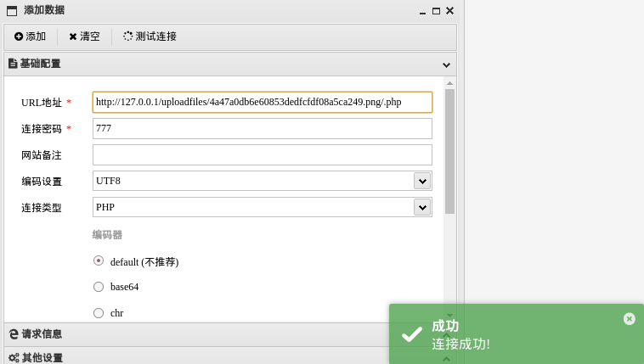Click the 网站备注 label
The image size is (644, 364).
click(42, 155)
